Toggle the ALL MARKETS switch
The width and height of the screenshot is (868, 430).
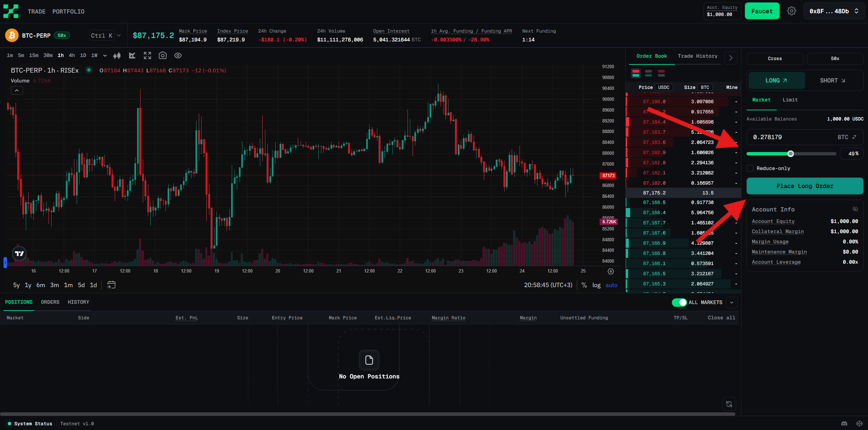click(679, 302)
